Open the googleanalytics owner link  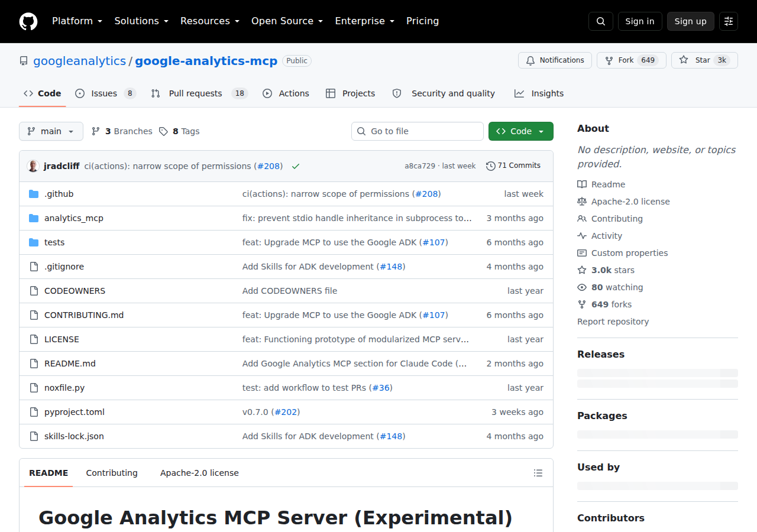click(79, 61)
